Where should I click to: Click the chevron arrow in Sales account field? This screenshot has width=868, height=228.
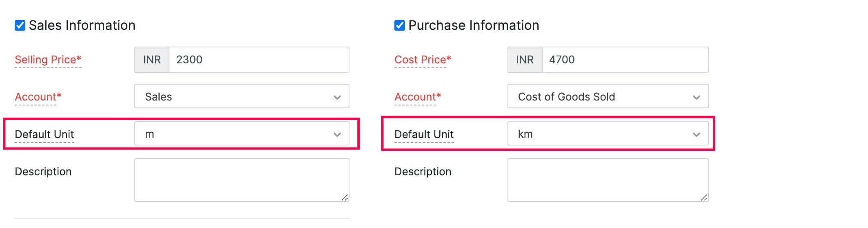coord(337,97)
